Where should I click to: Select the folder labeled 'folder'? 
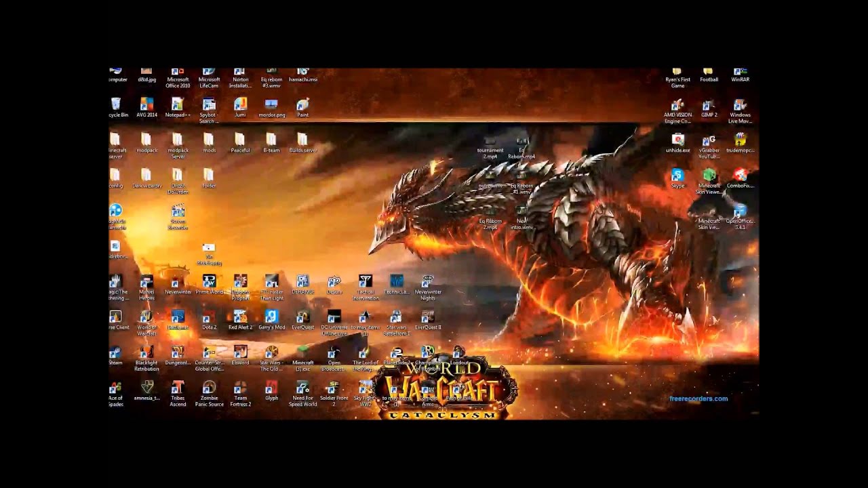click(x=209, y=178)
